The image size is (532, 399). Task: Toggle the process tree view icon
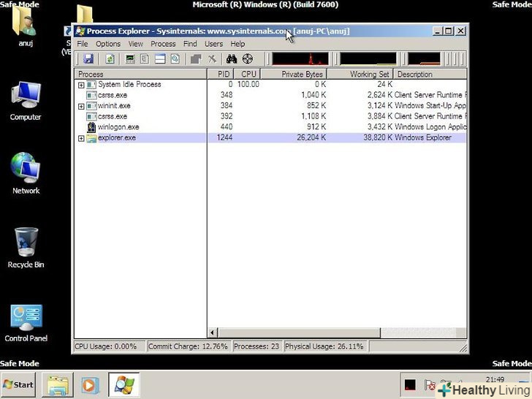click(145, 58)
